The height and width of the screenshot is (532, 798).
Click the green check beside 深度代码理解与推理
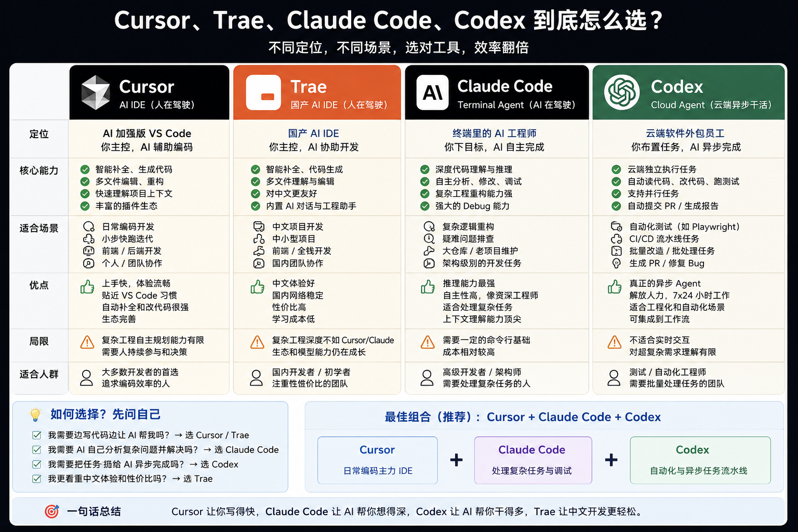point(425,169)
